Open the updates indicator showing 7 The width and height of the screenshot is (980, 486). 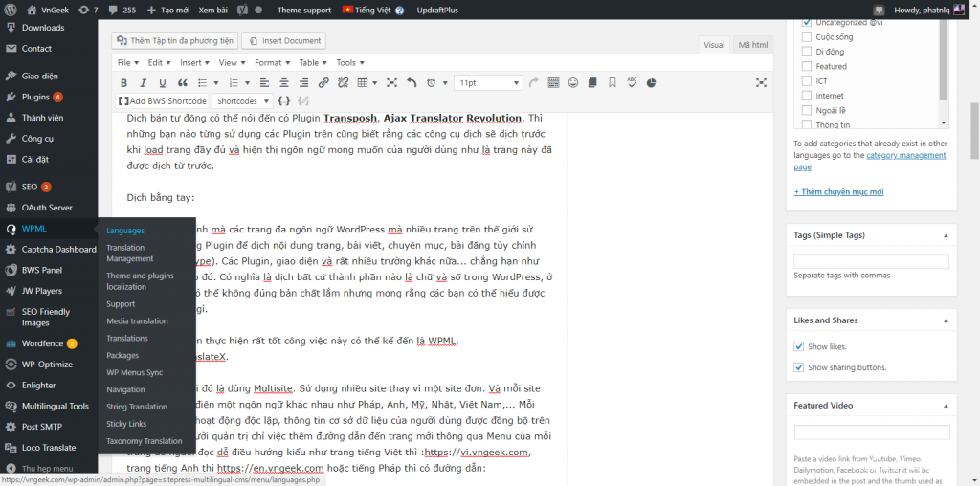click(86, 10)
